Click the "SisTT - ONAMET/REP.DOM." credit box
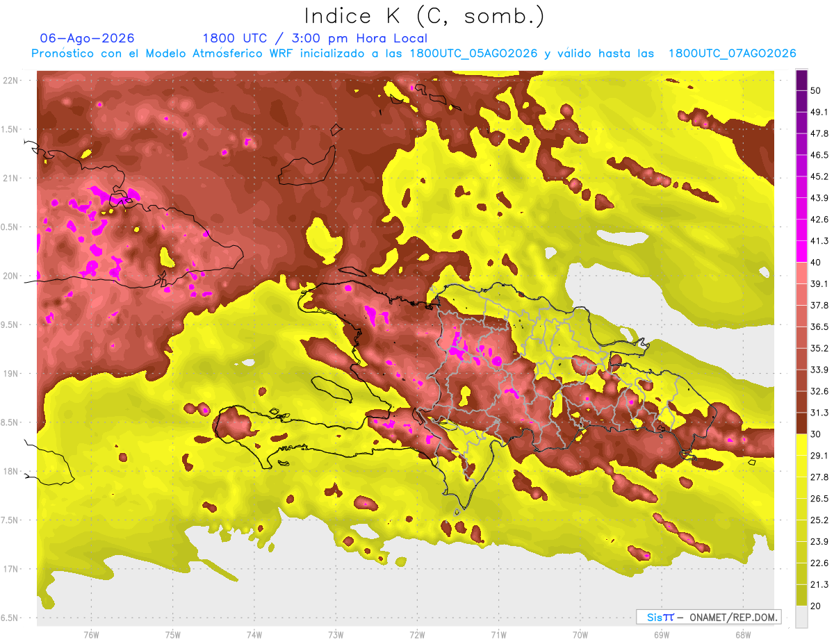The image size is (834, 644). click(708, 617)
